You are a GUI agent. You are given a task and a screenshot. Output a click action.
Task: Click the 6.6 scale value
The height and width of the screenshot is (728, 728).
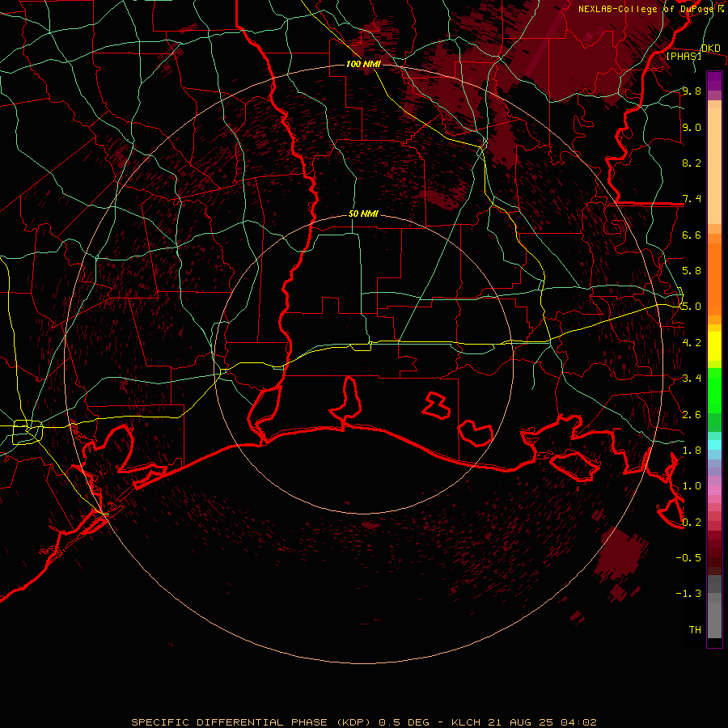point(692,235)
